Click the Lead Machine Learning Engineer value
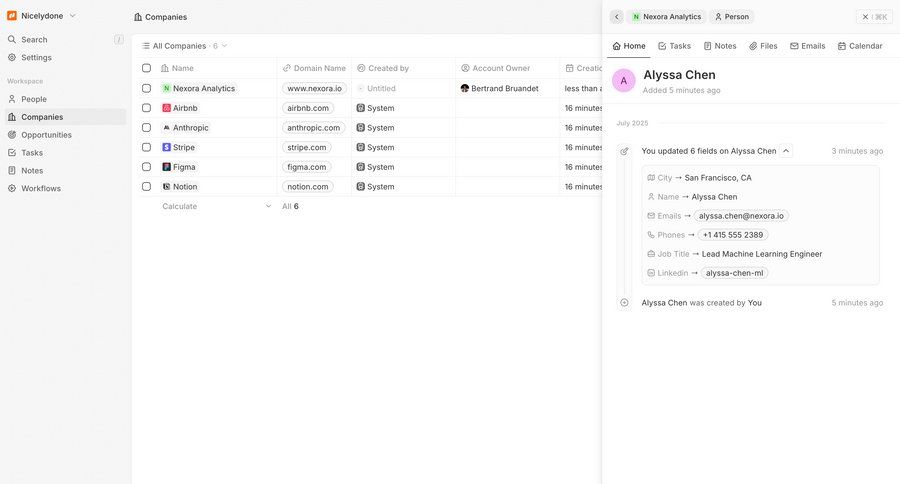Viewport: 900px width, 484px height. (762, 254)
